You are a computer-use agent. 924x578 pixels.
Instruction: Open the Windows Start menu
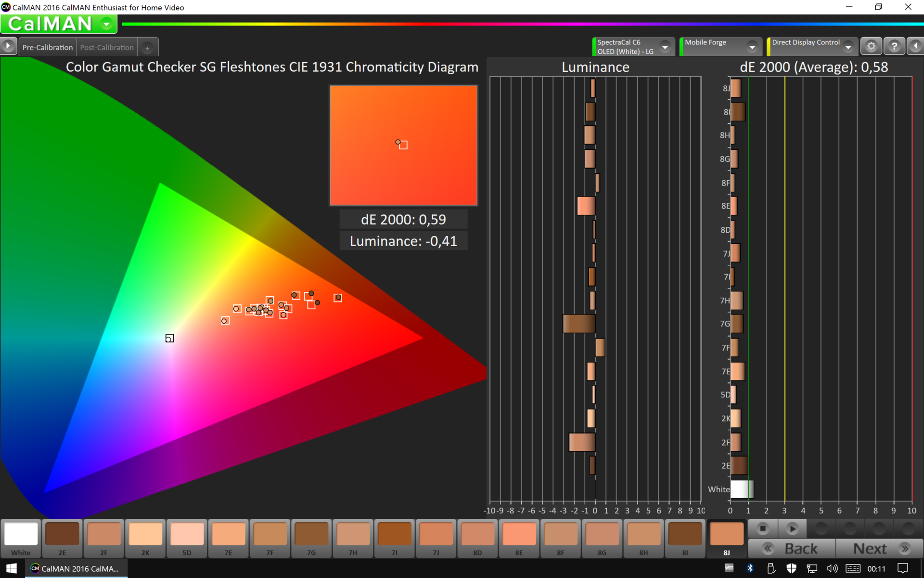12,568
